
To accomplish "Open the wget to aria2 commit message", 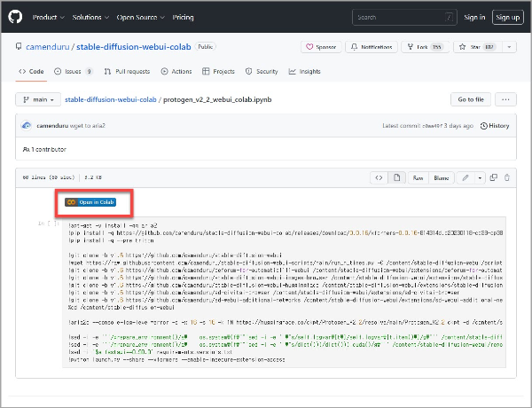I will (88, 126).
